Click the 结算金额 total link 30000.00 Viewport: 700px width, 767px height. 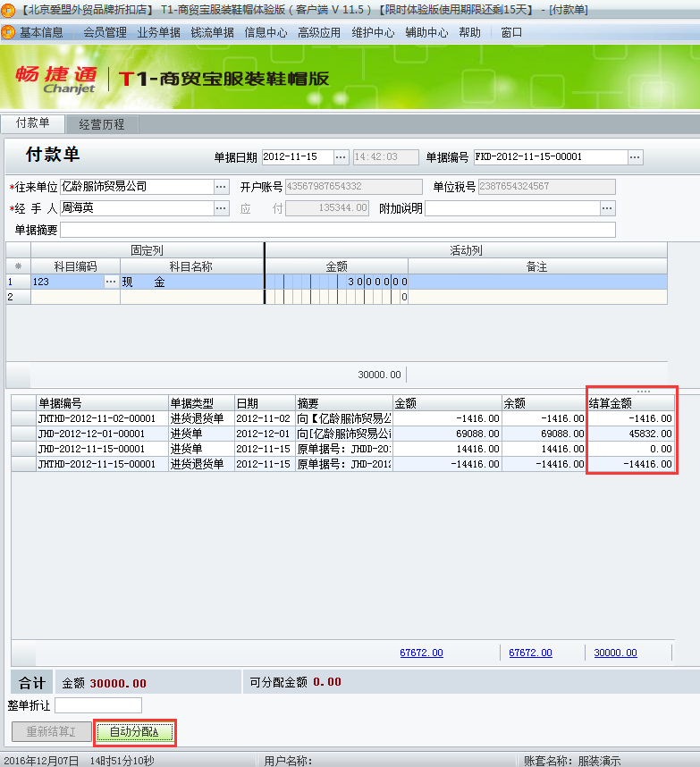pyautogui.click(x=615, y=653)
